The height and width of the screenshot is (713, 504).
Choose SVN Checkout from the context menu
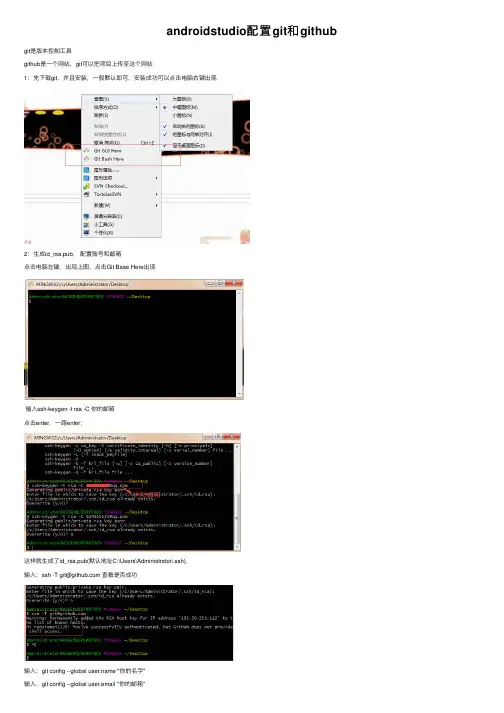(111, 186)
